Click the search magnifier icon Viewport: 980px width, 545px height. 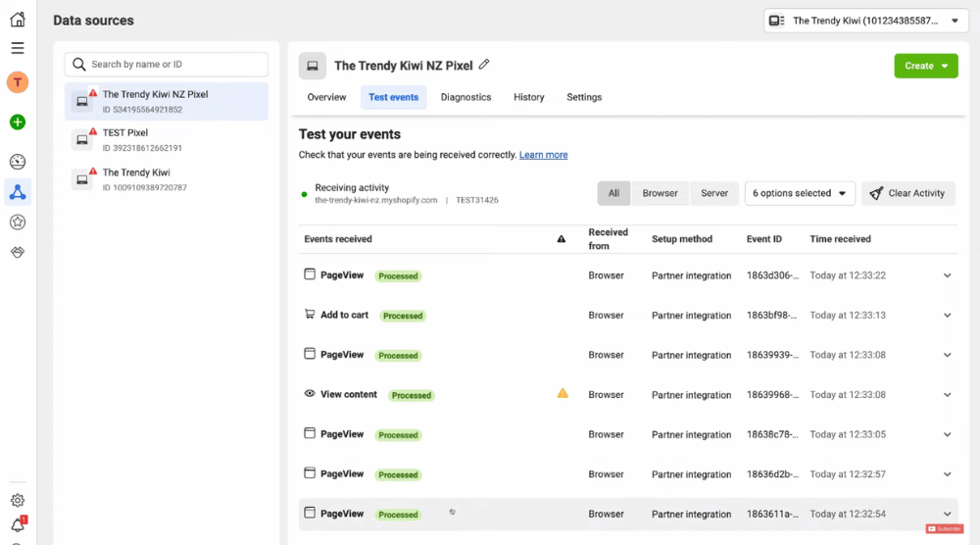78,64
